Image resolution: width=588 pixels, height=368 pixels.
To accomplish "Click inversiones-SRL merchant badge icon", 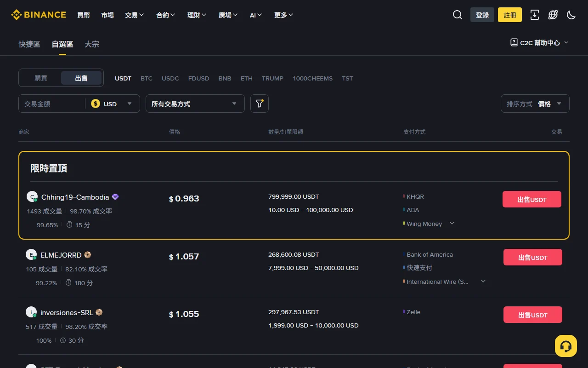I will click(x=99, y=312).
